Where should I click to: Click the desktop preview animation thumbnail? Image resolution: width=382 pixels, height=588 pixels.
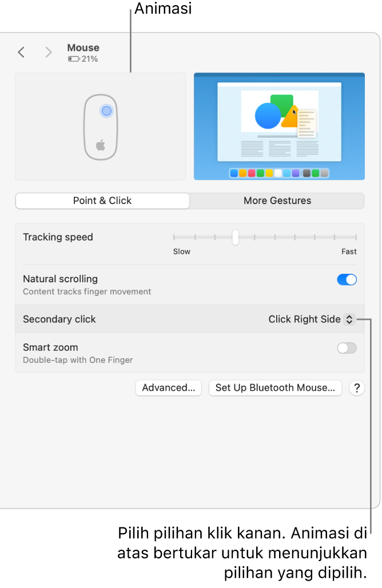point(279,126)
